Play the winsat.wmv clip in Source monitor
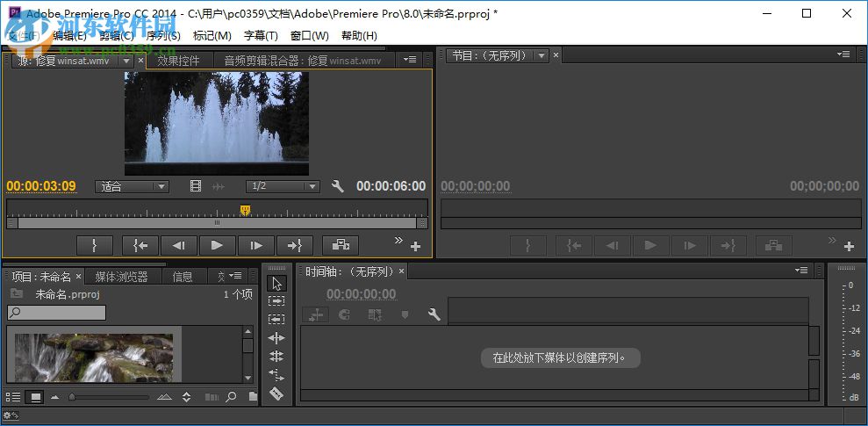The image size is (868, 426). point(217,245)
